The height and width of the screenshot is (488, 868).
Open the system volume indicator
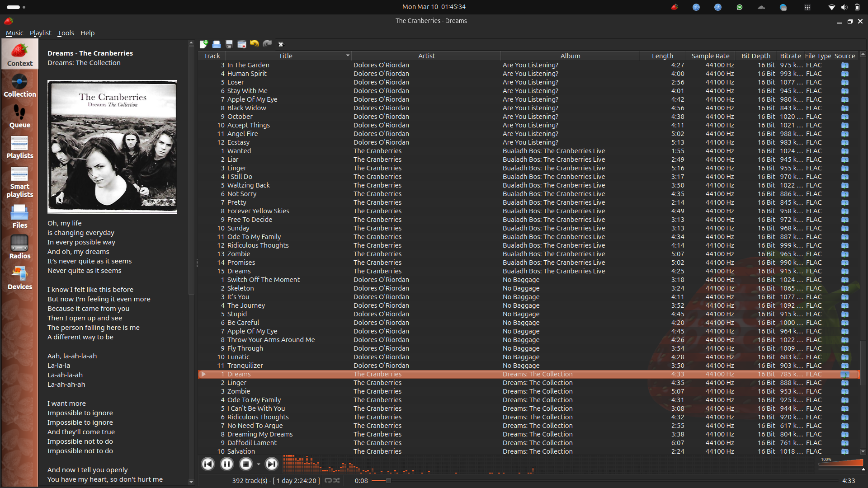point(844,7)
